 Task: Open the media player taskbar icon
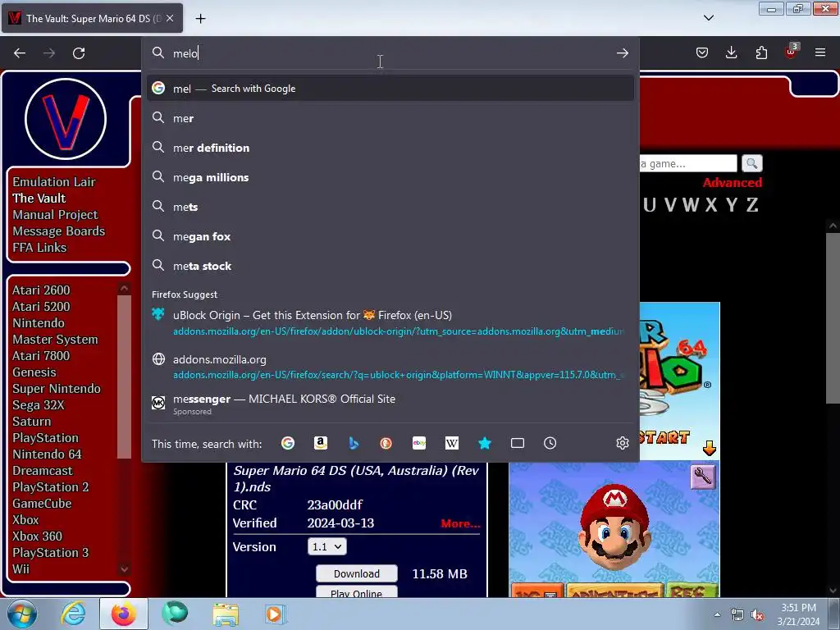(276, 614)
